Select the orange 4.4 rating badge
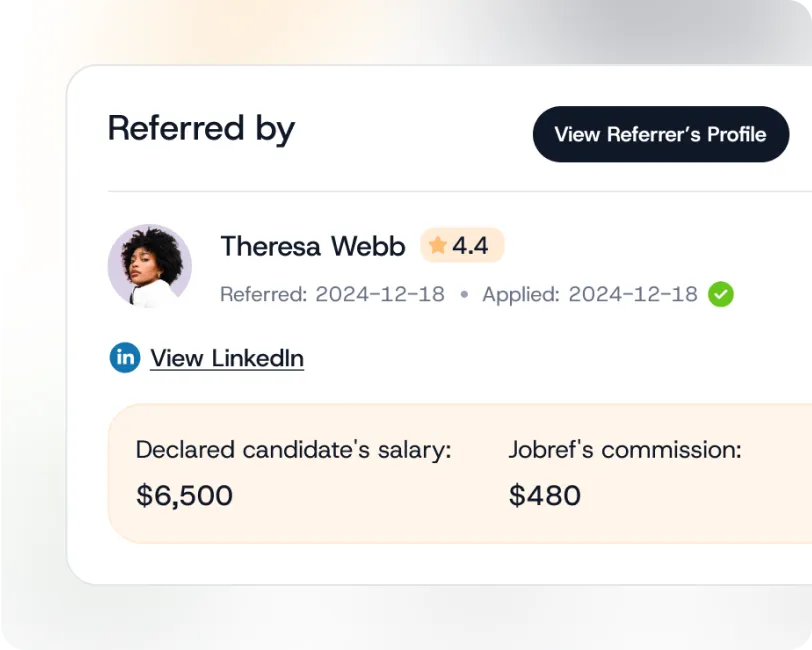812x650 pixels. click(462, 245)
